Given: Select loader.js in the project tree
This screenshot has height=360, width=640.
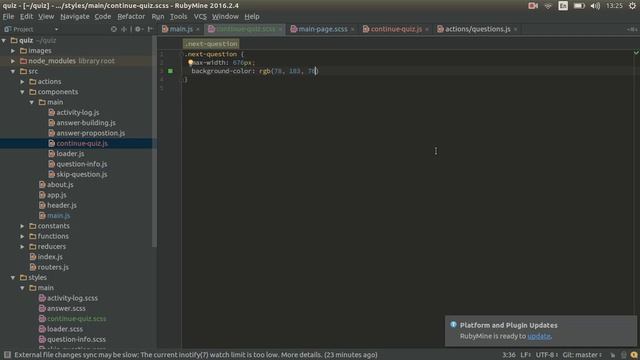Looking at the screenshot, I should point(70,154).
